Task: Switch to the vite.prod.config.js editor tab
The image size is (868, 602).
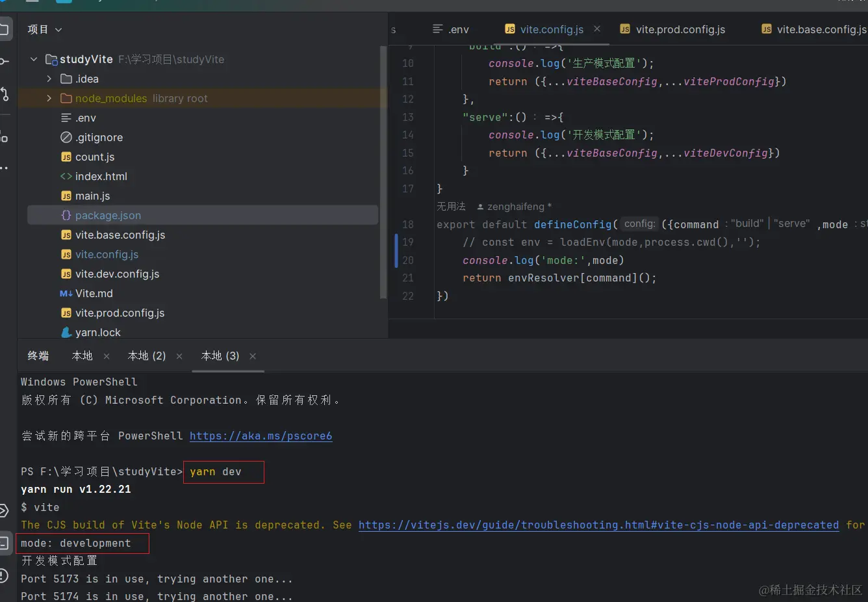Action: point(672,29)
